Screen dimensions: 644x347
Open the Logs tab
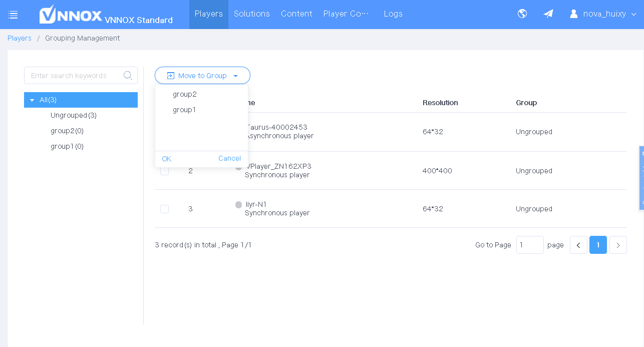tap(393, 14)
